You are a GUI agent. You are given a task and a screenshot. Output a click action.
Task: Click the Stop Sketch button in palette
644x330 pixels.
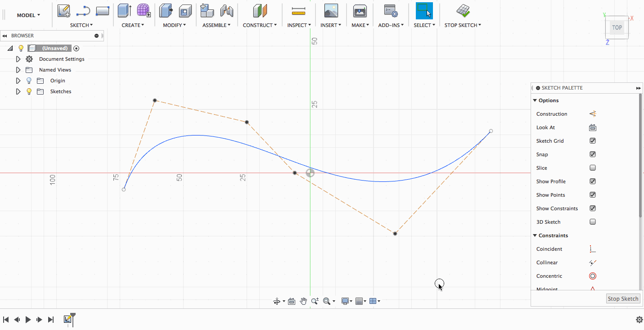[x=623, y=298]
